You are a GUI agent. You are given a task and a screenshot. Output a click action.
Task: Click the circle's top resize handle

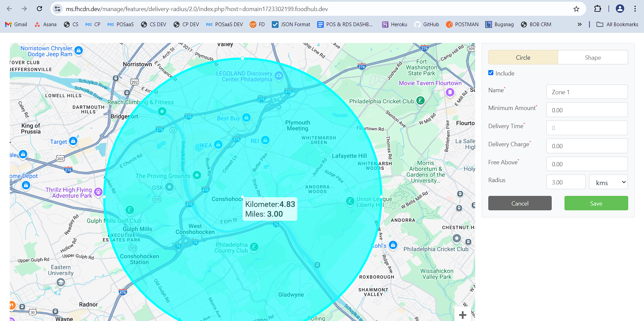(243, 58)
